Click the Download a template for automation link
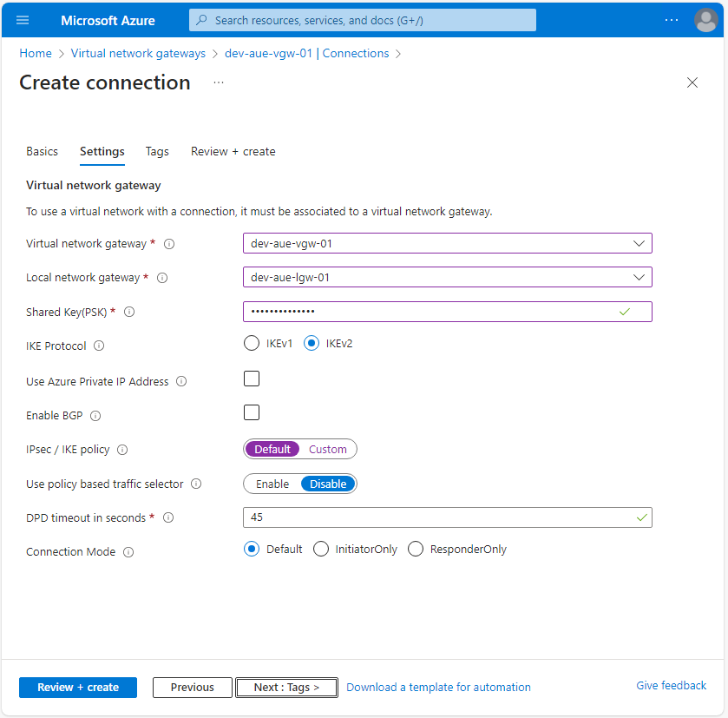The width and height of the screenshot is (728, 718). point(438,687)
